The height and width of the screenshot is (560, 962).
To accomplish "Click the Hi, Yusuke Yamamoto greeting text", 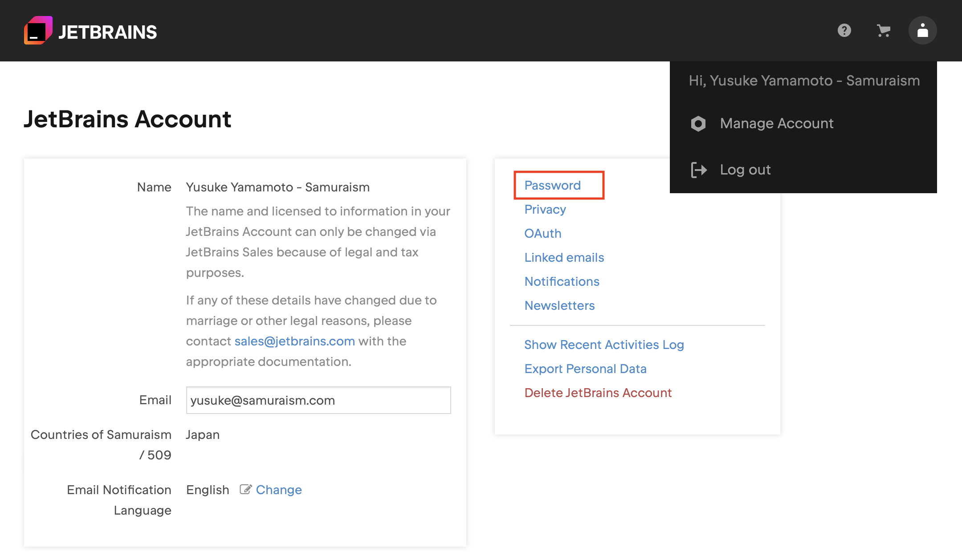I will 804,81.
